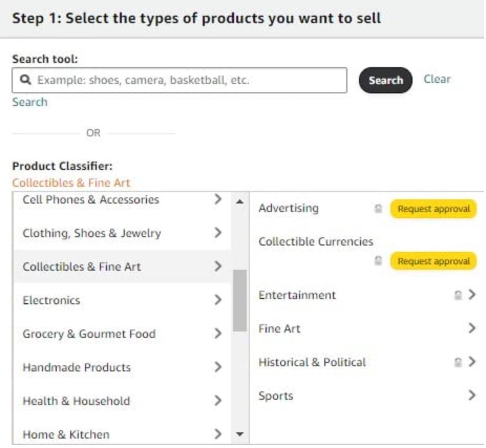The image size is (486, 448).
Task: Select Clothing, Shoes & Jewelry category
Action: pyautogui.click(x=91, y=233)
